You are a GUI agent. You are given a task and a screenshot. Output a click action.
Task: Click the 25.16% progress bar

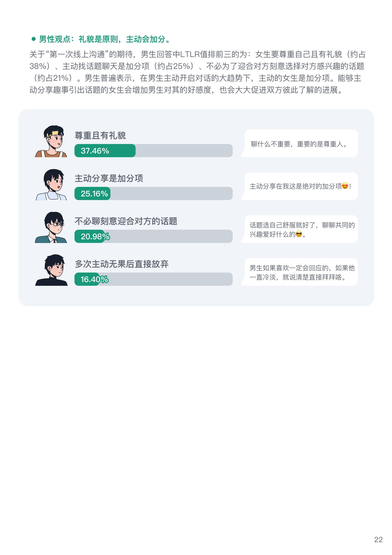[x=153, y=193]
